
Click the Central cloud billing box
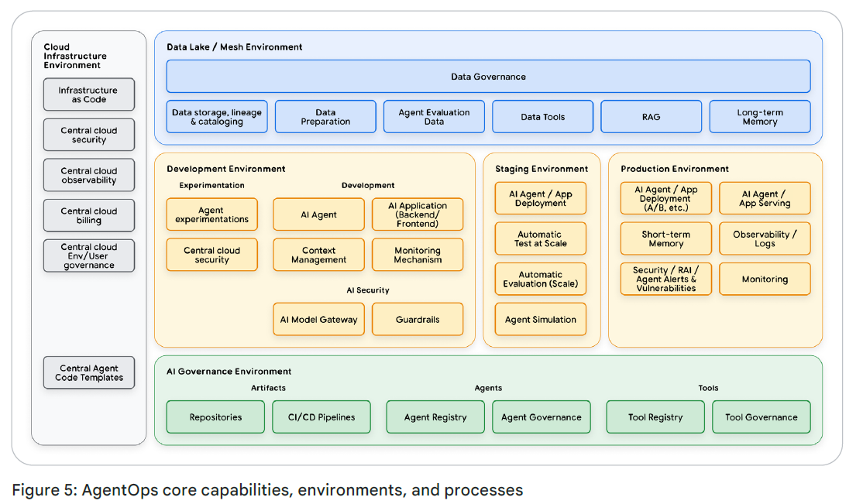coord(88,215)
